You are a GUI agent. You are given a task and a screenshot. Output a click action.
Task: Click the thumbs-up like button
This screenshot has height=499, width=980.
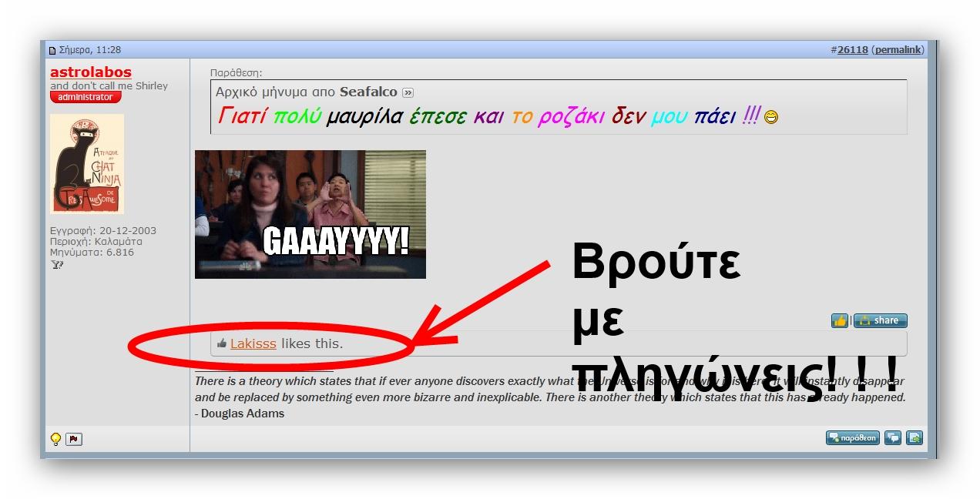pos(840,320)
